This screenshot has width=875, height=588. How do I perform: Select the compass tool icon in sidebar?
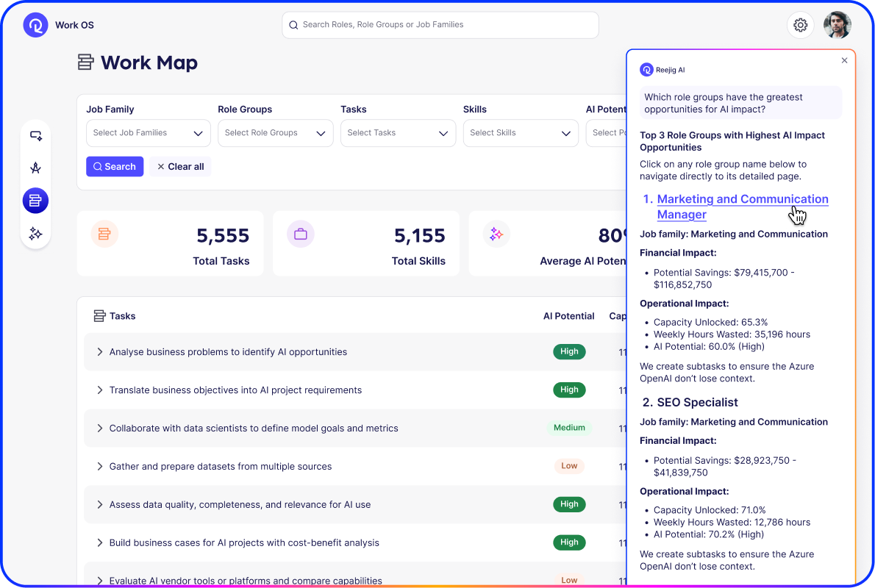pos(35,168)
